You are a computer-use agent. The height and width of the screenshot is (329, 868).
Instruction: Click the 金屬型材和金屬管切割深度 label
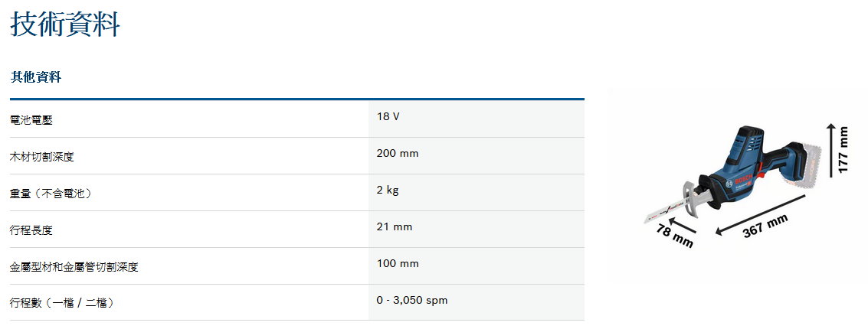click(x=74, y=267)
